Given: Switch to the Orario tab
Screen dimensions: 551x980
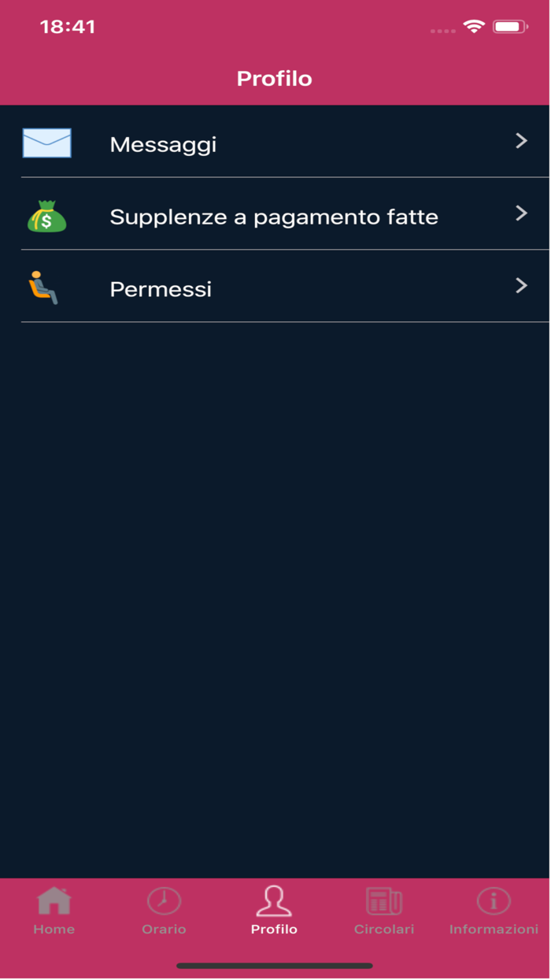Looking at the screenshot, I should click(165, 910).
